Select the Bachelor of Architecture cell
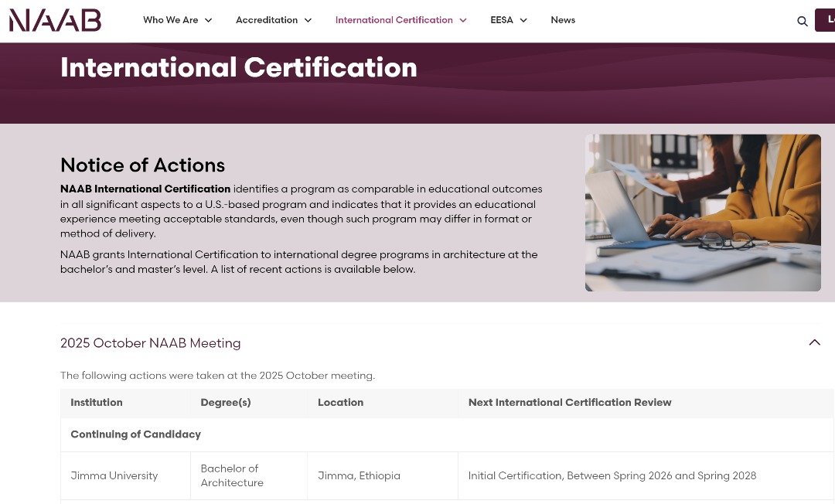Viewport: 835px width, 504px height. point(249,475)
